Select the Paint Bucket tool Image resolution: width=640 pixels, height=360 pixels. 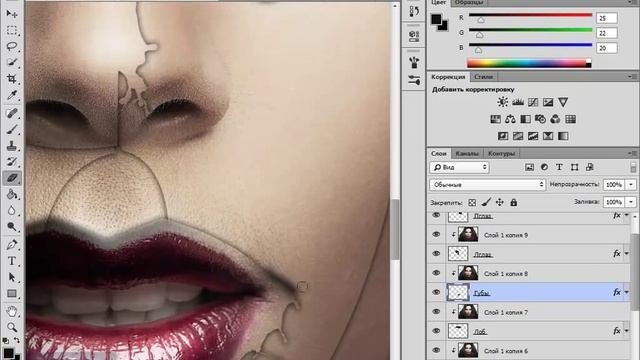tap(11, 194)
